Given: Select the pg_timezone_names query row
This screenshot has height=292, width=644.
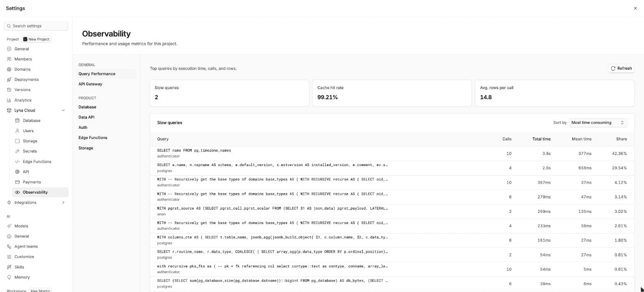Looking at the screenshot, I should tap(392, 153).
